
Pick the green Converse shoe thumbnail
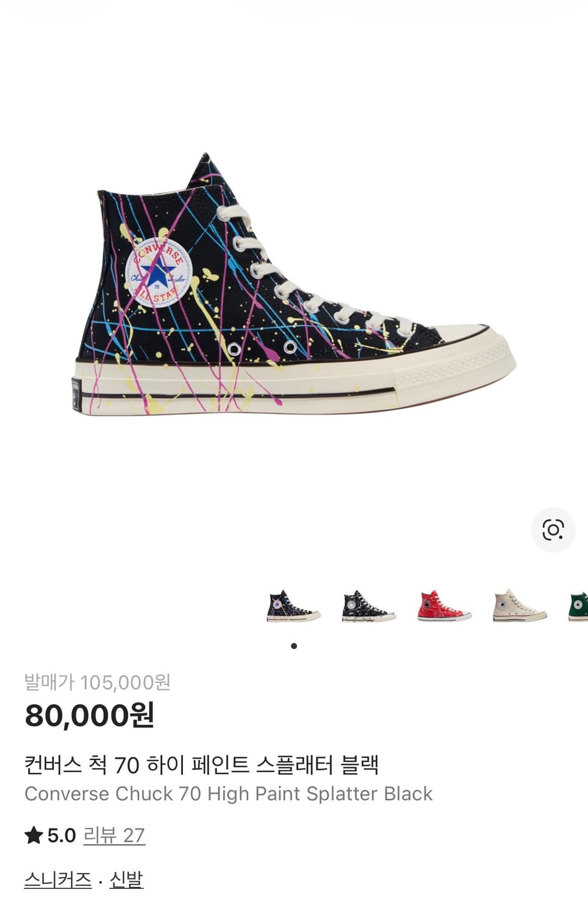(x=578, y=606)
